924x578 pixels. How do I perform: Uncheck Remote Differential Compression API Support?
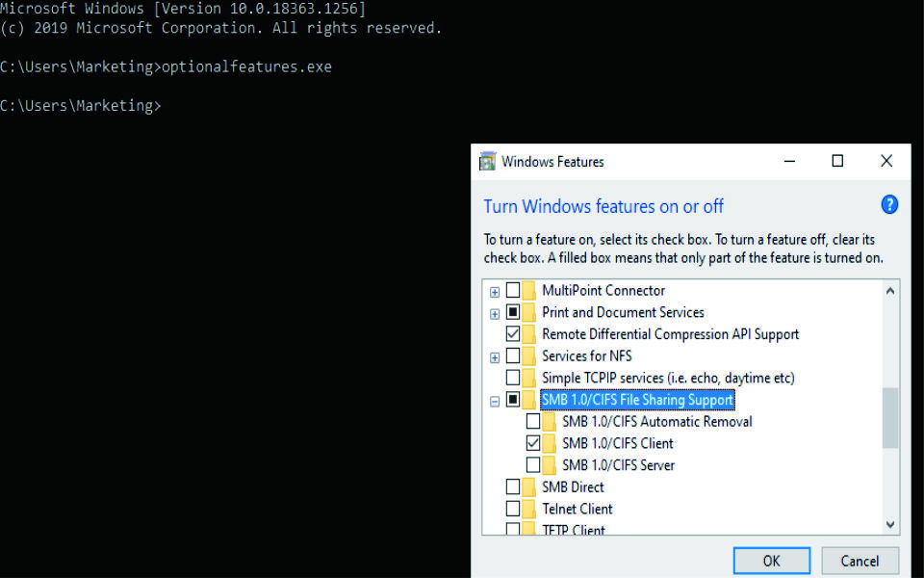[x=513, y=334]
